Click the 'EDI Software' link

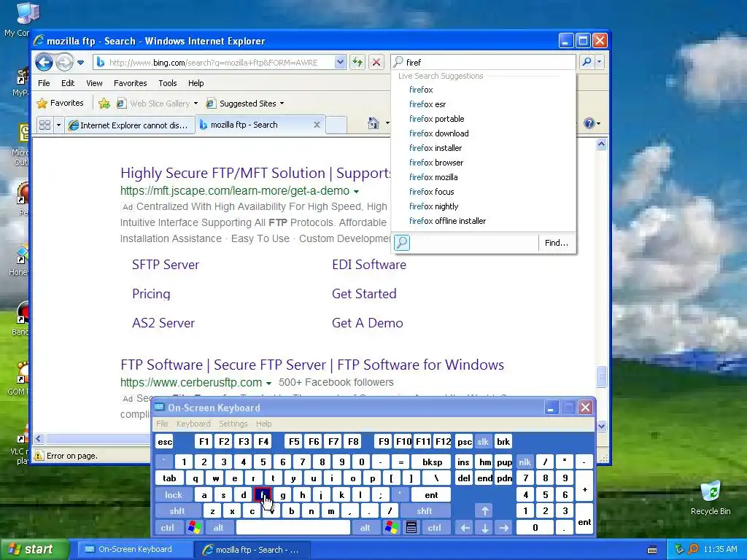(x=369, y=265)
